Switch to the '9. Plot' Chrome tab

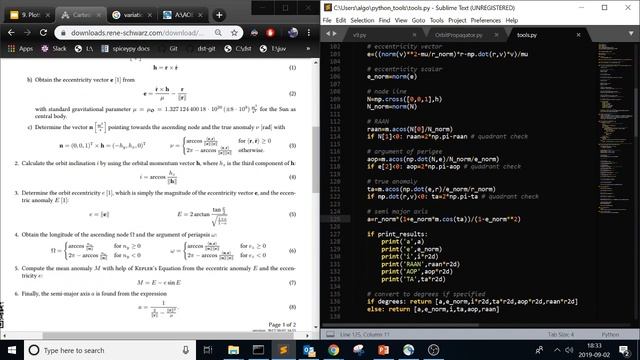point(30,15)
